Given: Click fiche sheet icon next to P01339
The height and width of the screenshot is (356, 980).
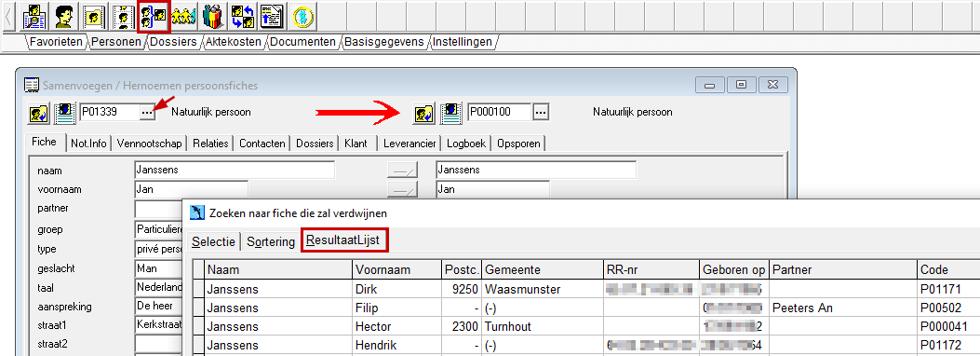Looking at the screenshot, I should (x=64, y=113).
